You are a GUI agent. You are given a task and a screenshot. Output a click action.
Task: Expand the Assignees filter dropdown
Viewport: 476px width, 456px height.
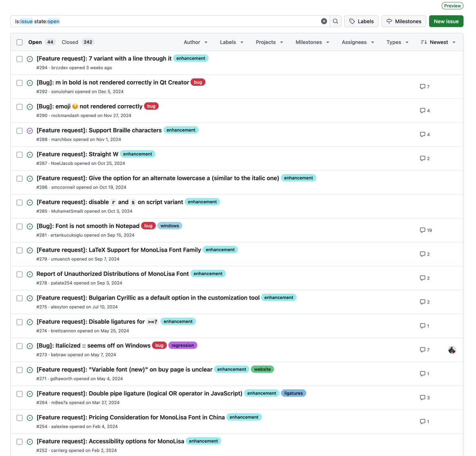click(357, 42)
